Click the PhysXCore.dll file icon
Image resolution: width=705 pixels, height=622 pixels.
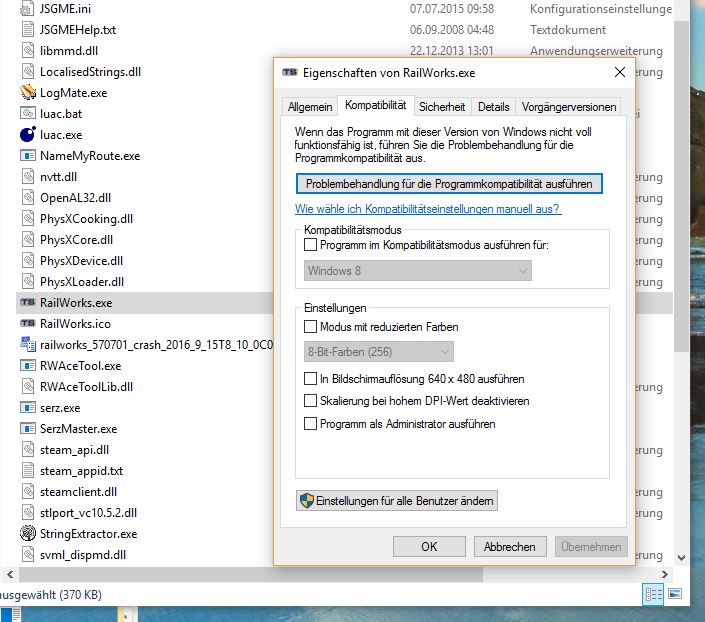coord(27,239)
